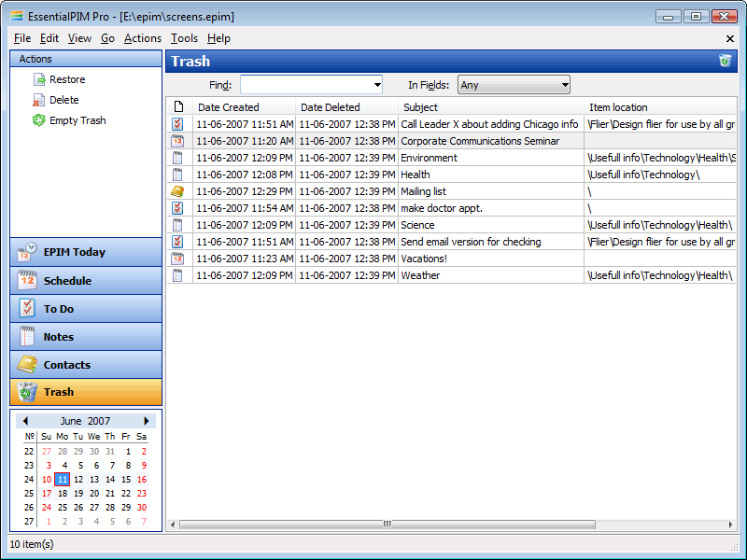Viewport: 747px width, 560px height.
Task: Open the Actions menu
Action: click(x=143, y=38)
